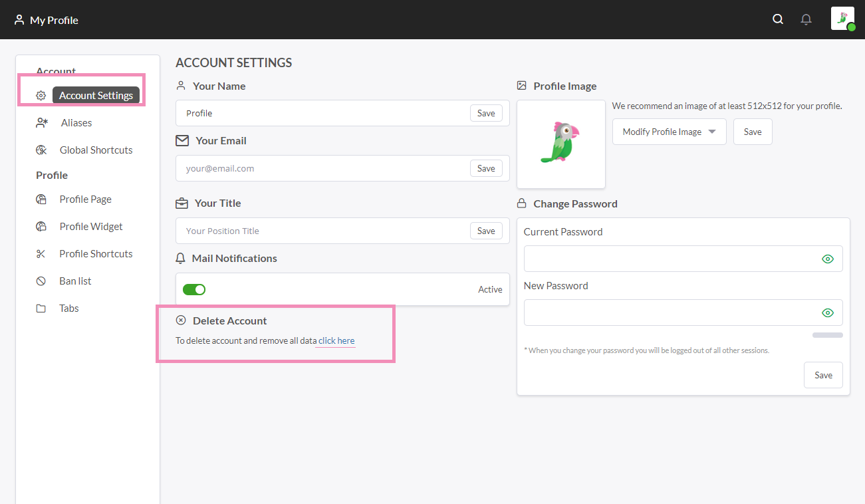Open the Tabs section

tap(69, 309)
